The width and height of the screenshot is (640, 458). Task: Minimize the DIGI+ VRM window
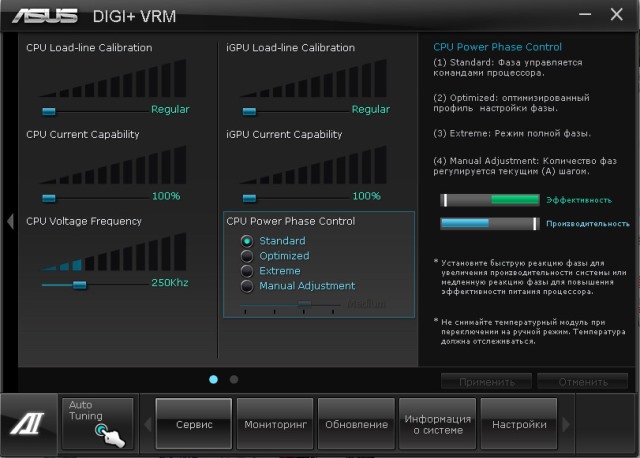(x=585, y=15)
